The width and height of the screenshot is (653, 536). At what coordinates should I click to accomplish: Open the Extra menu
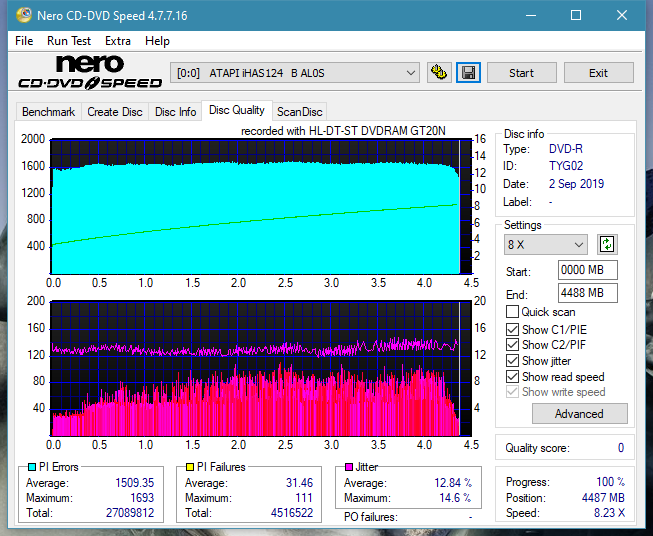[x=118, y=41]
